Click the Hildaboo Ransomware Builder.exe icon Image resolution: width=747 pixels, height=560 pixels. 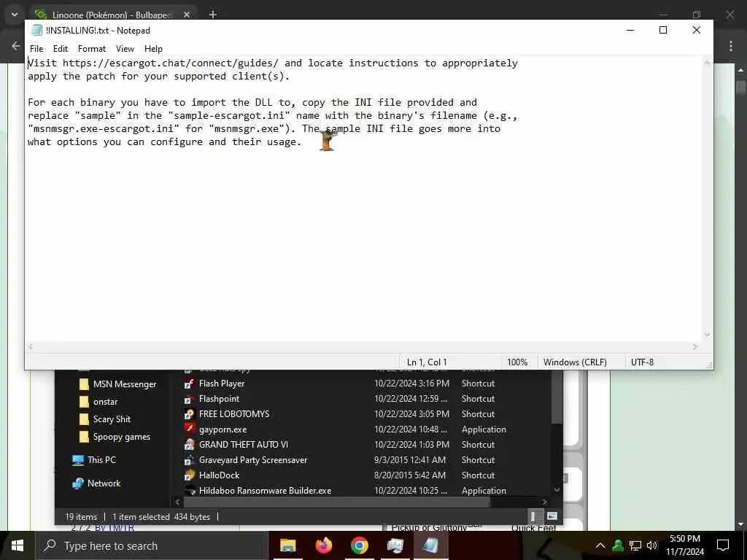[x=190, y=491]
